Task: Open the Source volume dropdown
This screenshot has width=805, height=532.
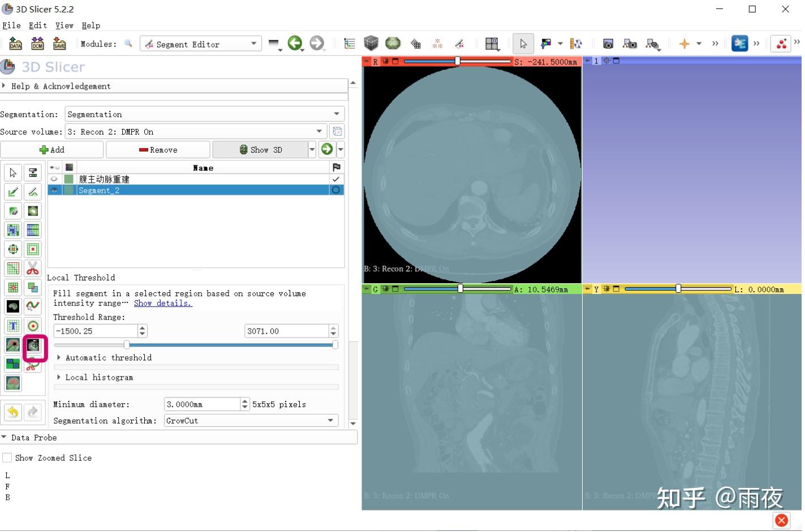Action: (x=195, y=132)
